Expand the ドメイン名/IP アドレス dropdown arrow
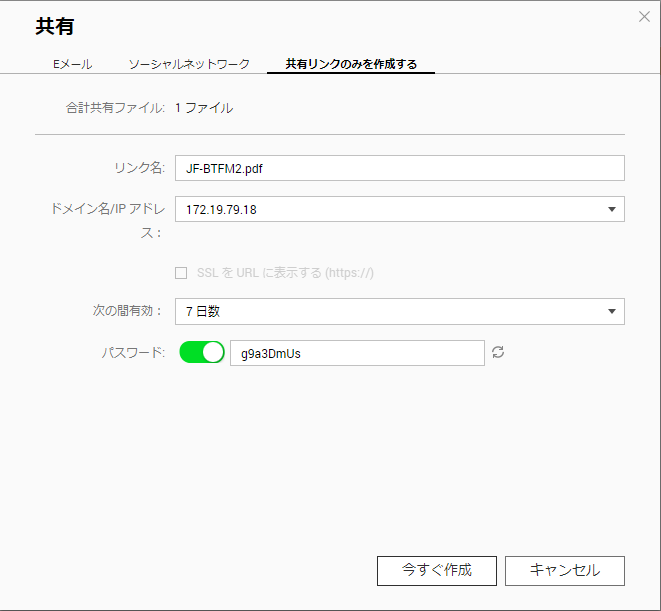Viewport: 661px width, 611px height. click(x=612, y=209)
